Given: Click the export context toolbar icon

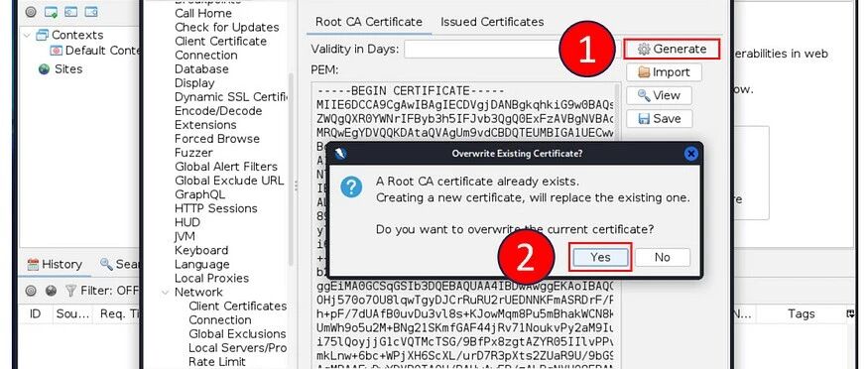Looking at the screenshot, I should click(91, 12).
